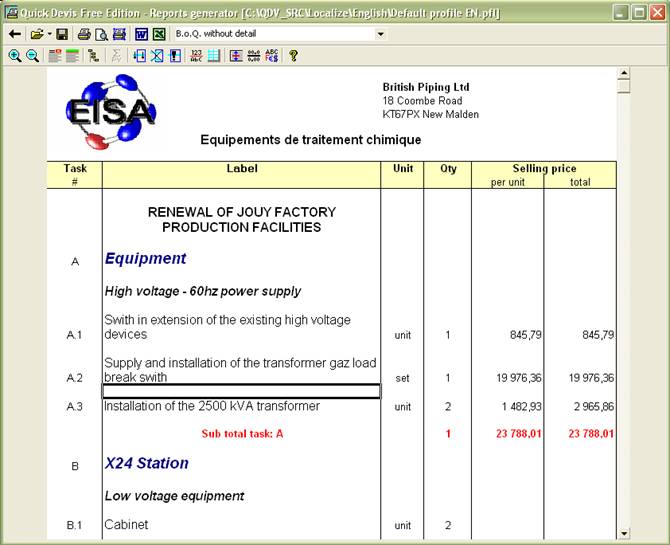Click the per unit price 845,79 in row A.1

coord(526,335)
